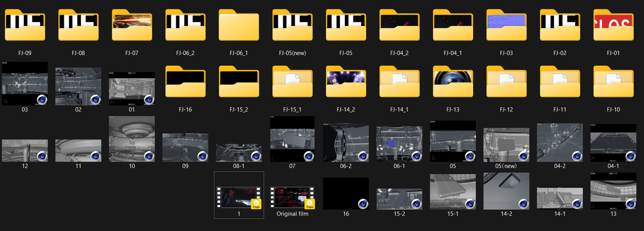Select Cinema 4D file 08-1 thumbnail

(239, 153)
